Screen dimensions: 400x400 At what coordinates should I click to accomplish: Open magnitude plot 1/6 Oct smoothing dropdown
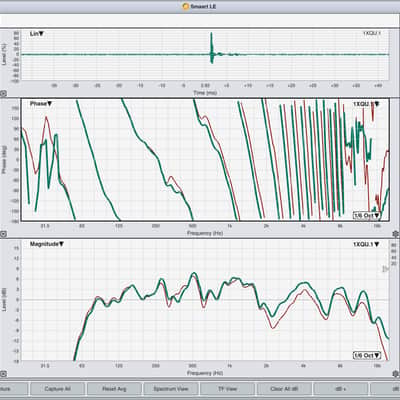click(367, 355)
